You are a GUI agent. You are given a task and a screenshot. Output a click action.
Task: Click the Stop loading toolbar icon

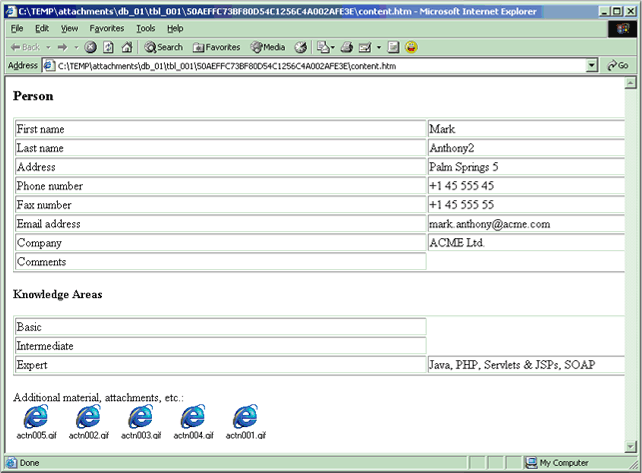pyautogui.click(x=91, y=47)
